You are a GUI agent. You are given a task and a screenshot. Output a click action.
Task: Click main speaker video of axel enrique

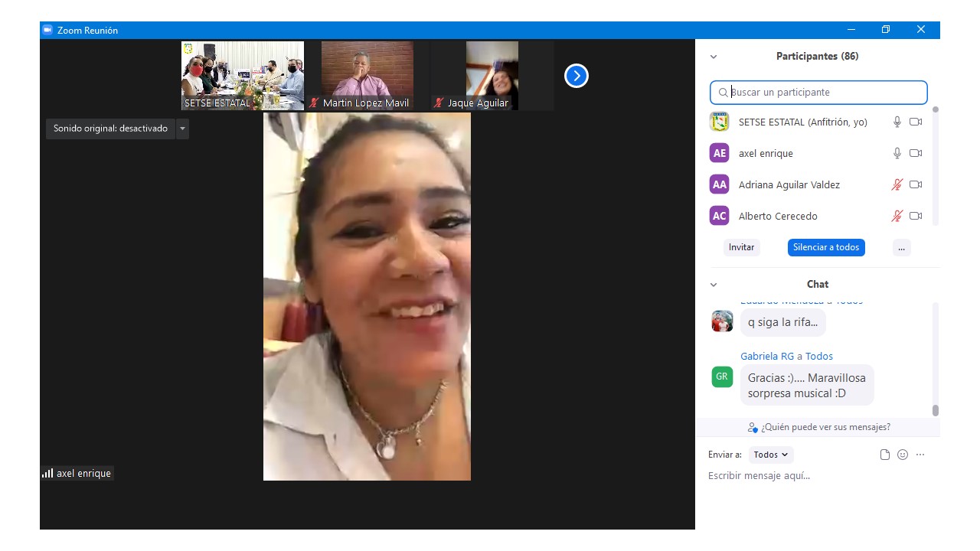(367, 296)
